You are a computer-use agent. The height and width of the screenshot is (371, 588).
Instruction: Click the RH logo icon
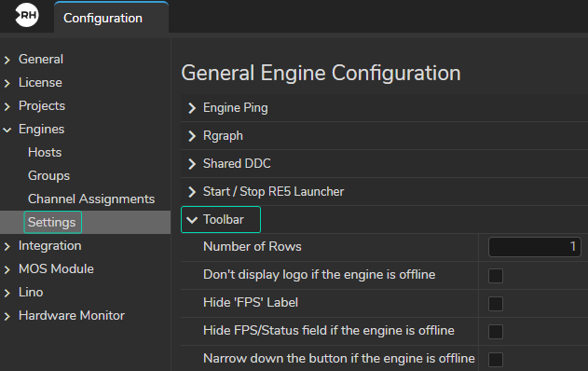pos(27,15)
